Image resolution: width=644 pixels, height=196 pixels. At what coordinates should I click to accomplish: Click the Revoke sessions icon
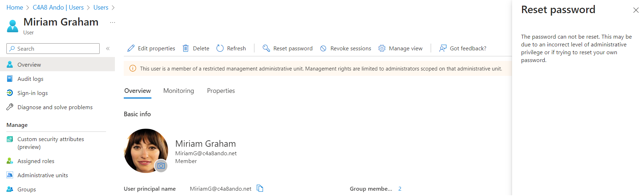[x=323, y=48]
